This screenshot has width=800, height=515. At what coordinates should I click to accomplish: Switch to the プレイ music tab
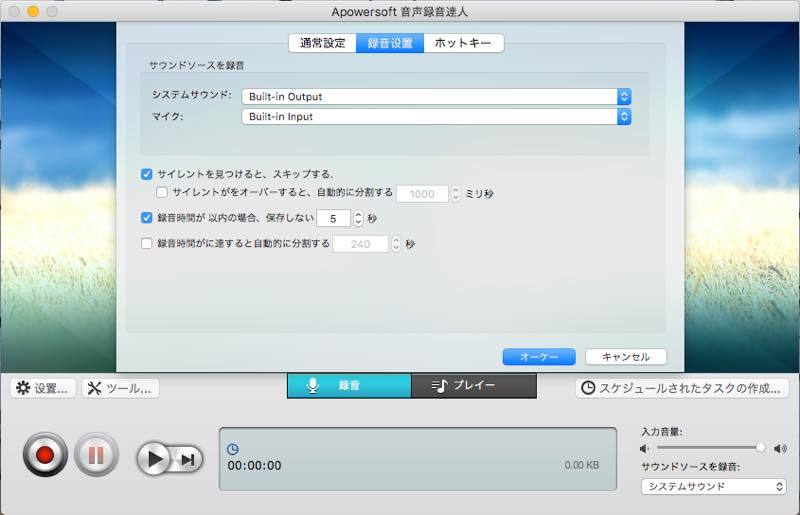click(x=474, y=385)
